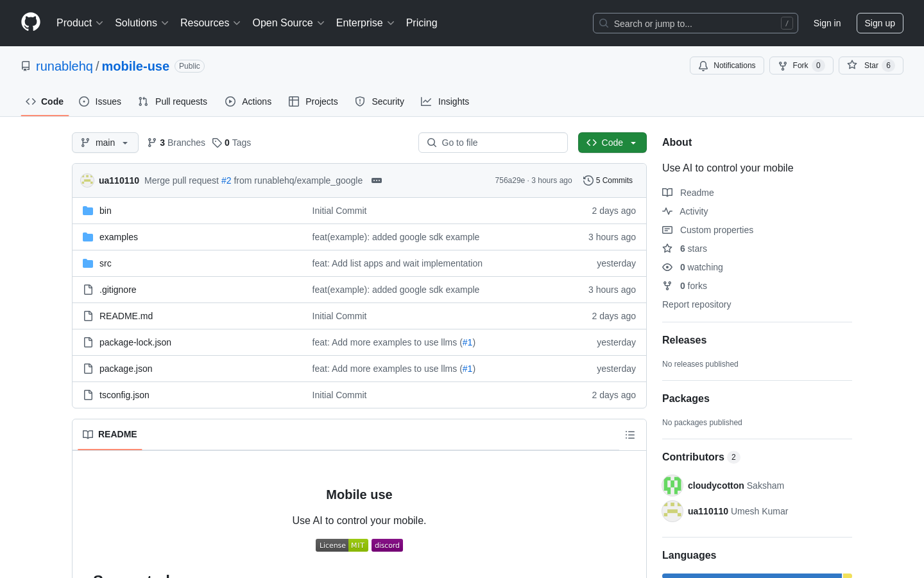924x578 pixels.
Task: Click the License MIT badge
Action: [x=342, y=545]
